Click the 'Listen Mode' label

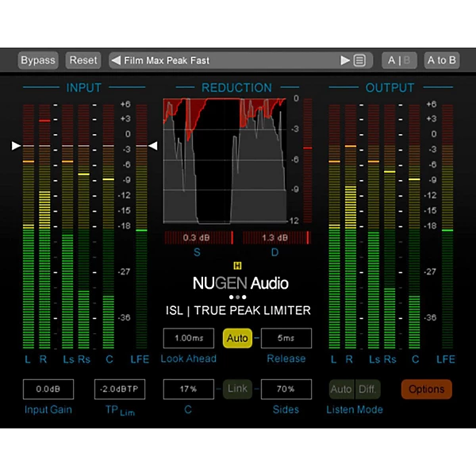[x=355, y=409]
